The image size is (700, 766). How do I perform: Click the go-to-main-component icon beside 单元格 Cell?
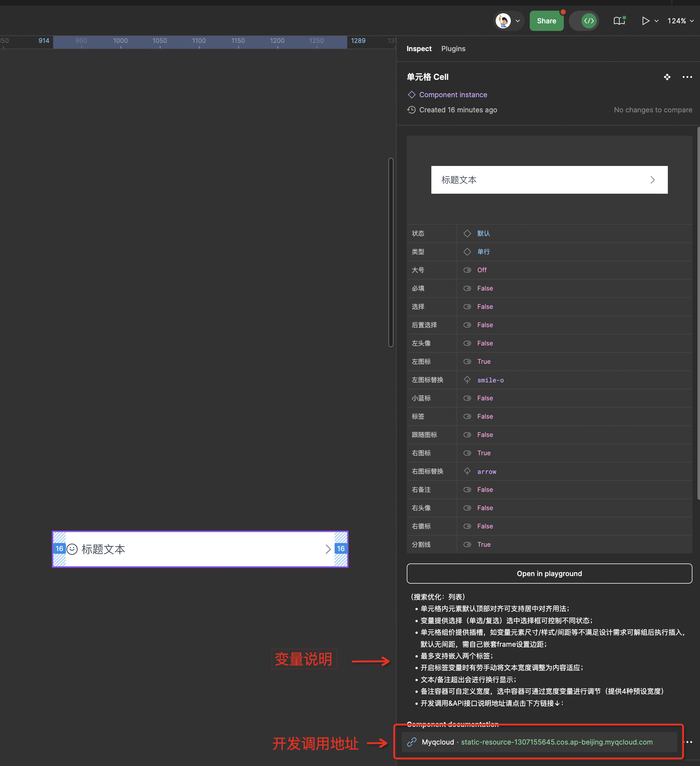667,77
